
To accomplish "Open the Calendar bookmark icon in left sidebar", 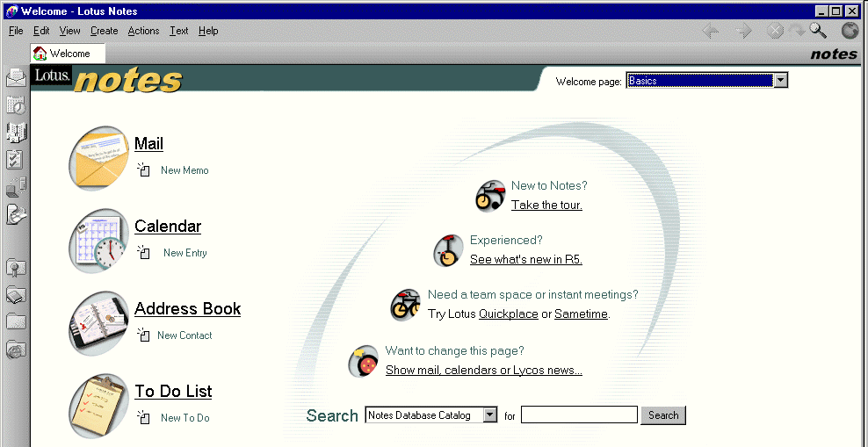I will point(16,105).
